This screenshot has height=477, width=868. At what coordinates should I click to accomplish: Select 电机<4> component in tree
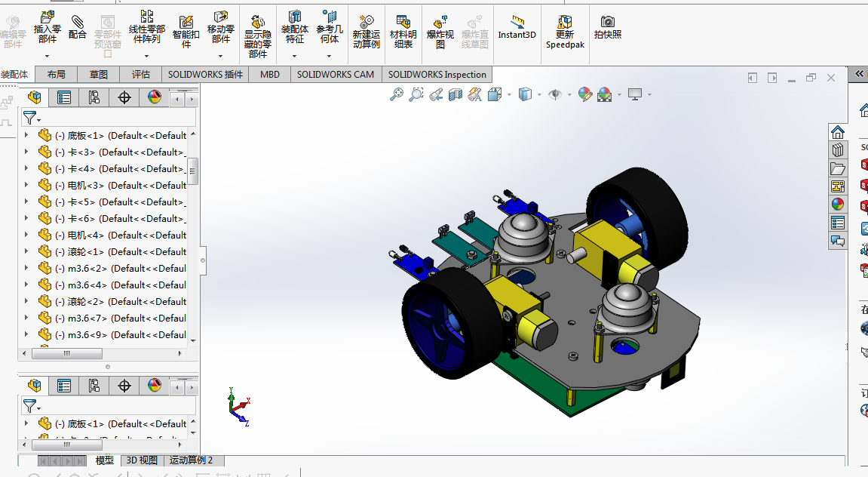(112, 235)
